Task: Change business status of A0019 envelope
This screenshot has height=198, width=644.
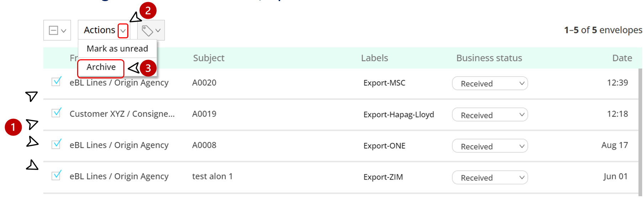Action: 490,115
